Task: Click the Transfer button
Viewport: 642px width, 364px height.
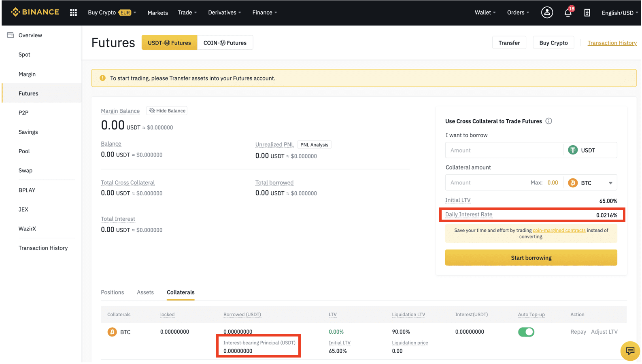Action: coord(509,42)
